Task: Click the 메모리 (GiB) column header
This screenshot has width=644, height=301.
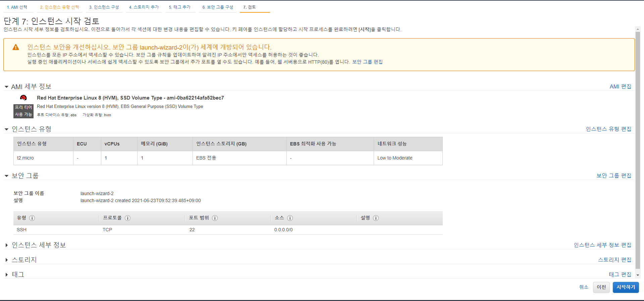Action: (165, 144)
